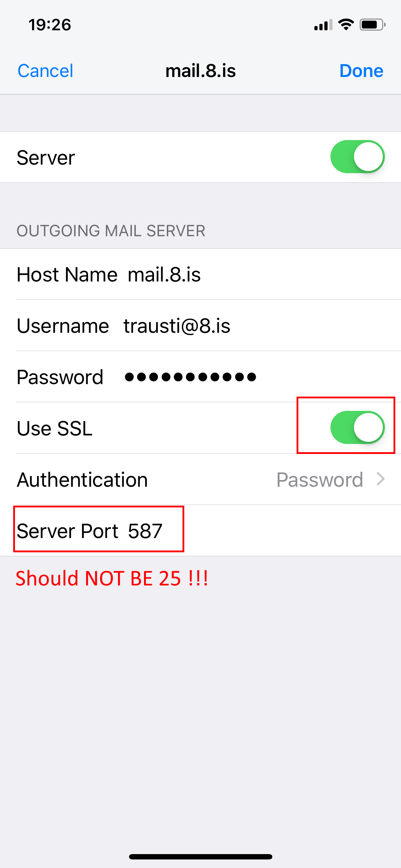Viewport: 401px width, 868px height.
Task: Save settings with Done
Action: coord(361,71)
